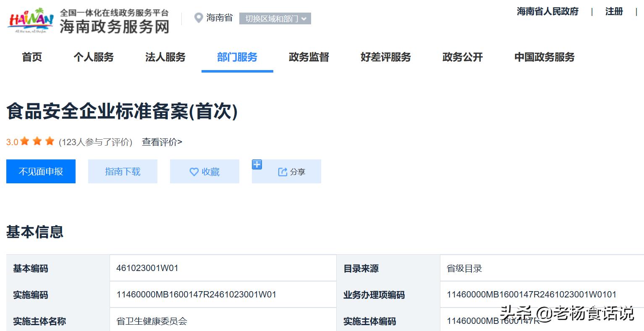The width and height of the screenshot is (644, 331).
Task: Click the share icon next to 分享
Action: click(x=282, y=171)
